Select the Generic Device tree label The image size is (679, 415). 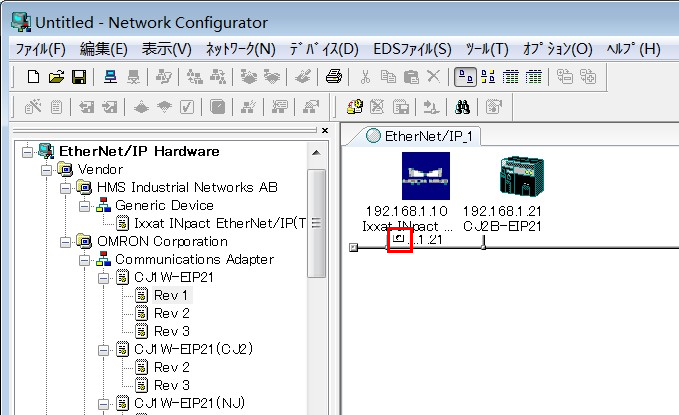pos(165,206)
